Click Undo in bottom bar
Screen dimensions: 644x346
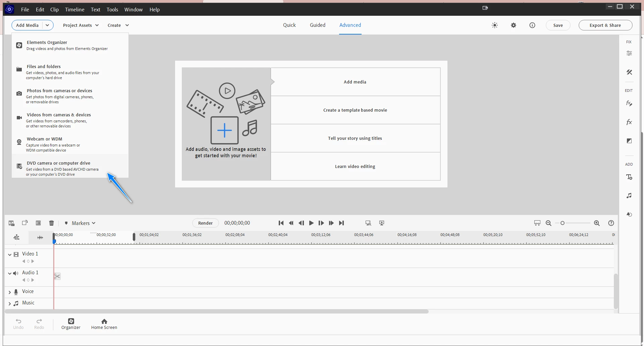[x=18, y=324]
